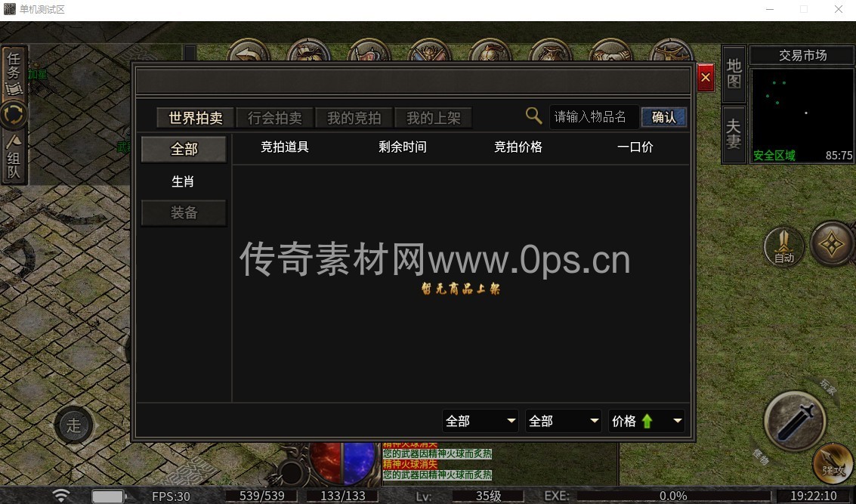Select the 装备 equipment category filter
The image size is (856, 504).
click(184, 213)
